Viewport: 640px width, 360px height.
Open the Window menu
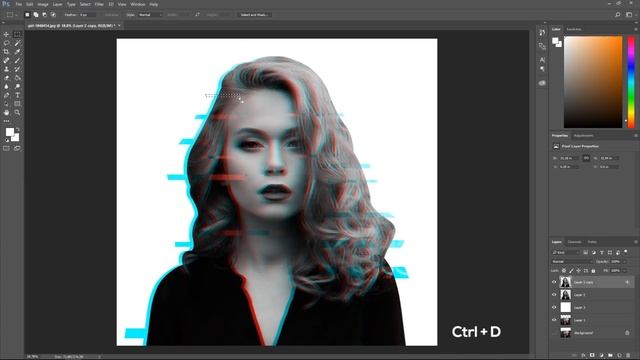pyautogui.click(x=138, y=4)
